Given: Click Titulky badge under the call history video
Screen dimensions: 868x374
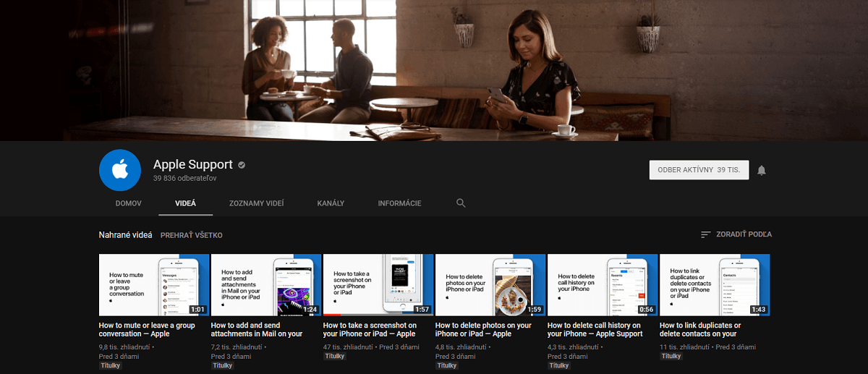Looking at the screenshot, I should coord(559,366).
